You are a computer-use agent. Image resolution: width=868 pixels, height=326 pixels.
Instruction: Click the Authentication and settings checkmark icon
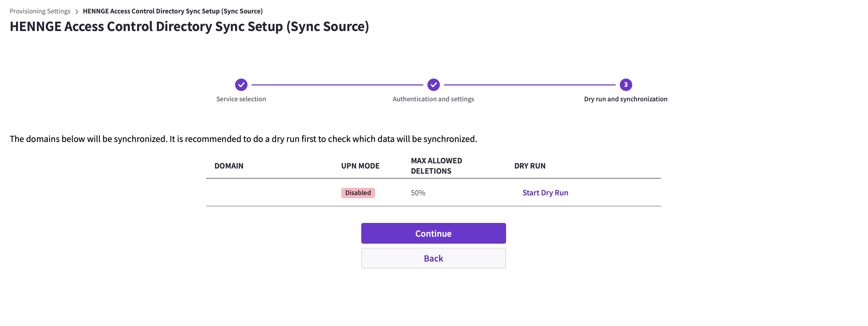(x=433, y=85)
